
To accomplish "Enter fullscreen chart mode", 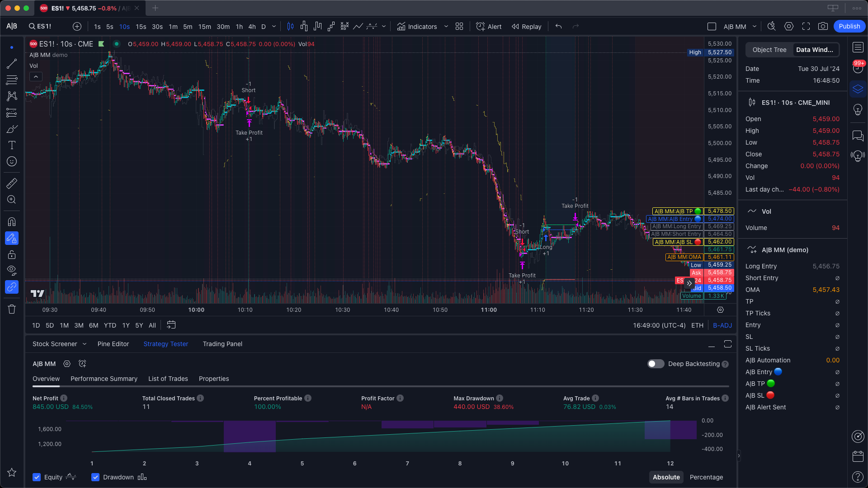I will coord(806,27).
